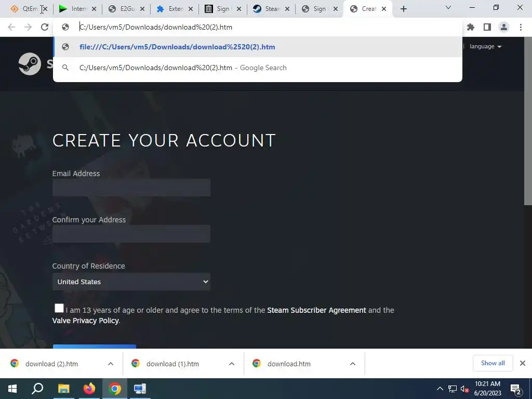The height and width of the screenshot is (399, 532).
Task: Launch Firefox from the taskbar
Action: [x=89, y=389]
